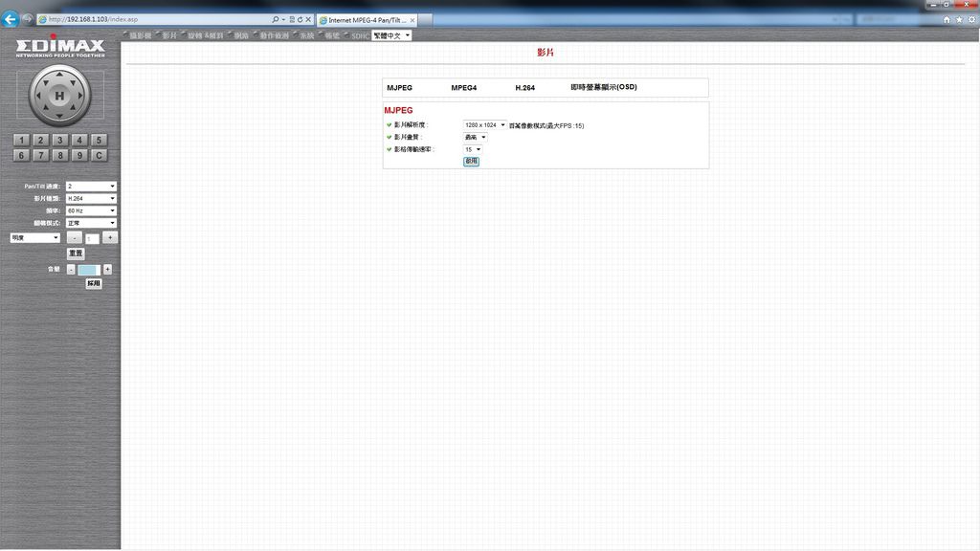Decrease brightness value with minus button
The image size is (980, 551).
(75, 237)
